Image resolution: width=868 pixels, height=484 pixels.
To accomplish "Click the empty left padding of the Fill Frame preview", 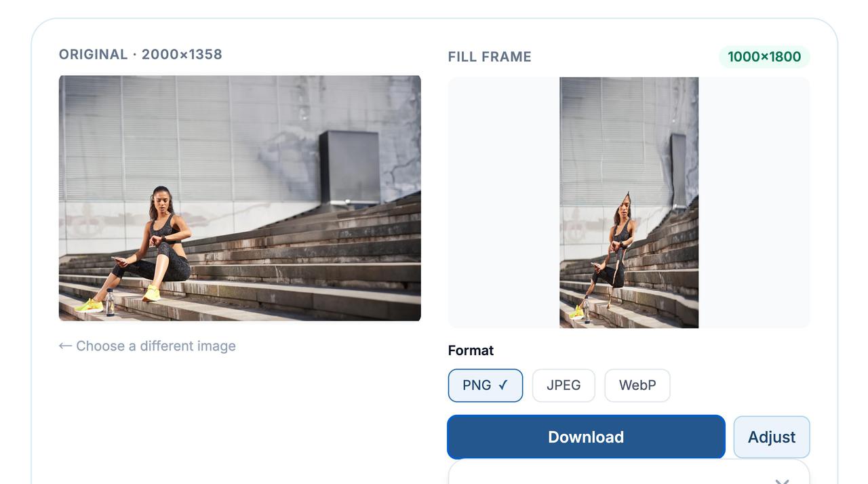I will coord(504,203).
